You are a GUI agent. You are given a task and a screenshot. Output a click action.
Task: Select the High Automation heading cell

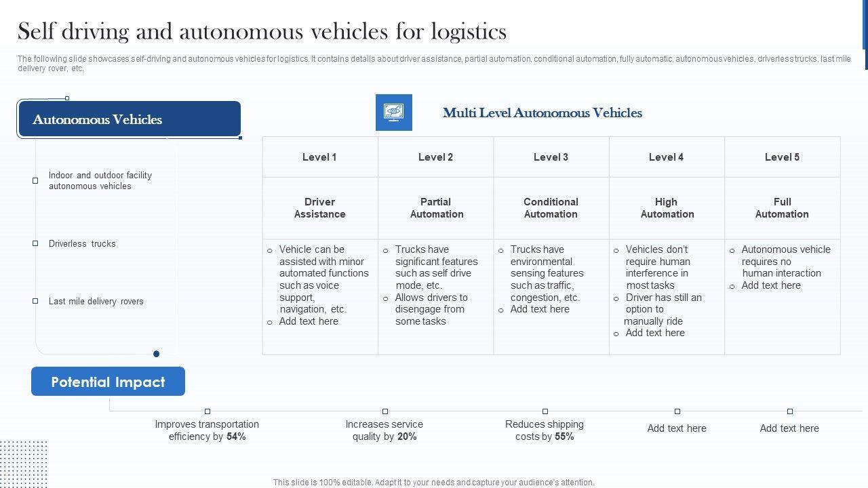pyautogui.click(x=667, y=208)
